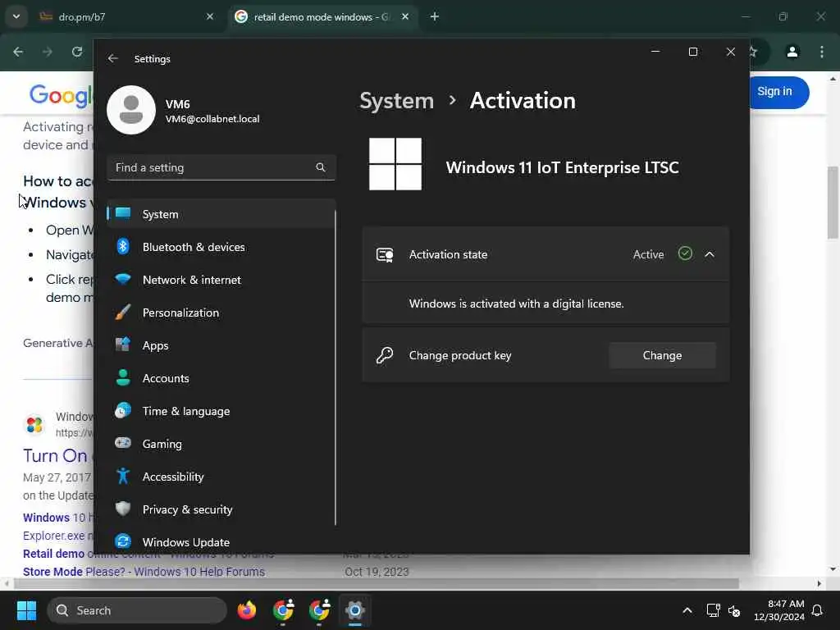840x630 pixels.
Task: Select System in the Settings sidebar
Action: (x=221, y=214)
